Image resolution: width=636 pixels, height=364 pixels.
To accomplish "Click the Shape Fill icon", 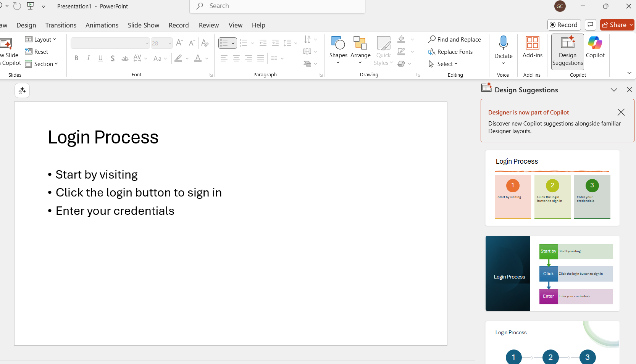I will pos(401,39).
